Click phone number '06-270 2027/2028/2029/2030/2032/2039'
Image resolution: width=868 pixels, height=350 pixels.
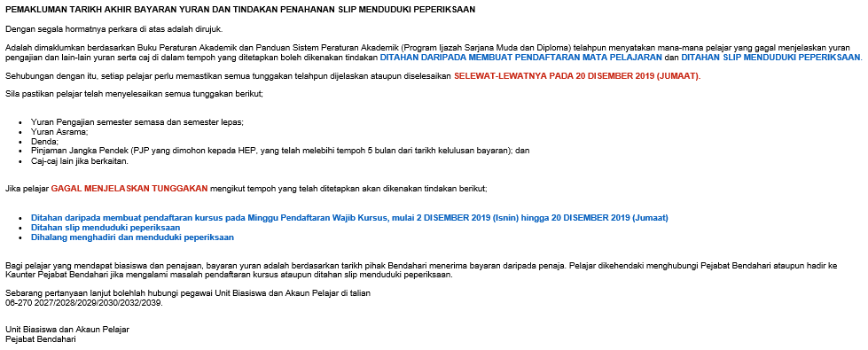coord(84,303)
